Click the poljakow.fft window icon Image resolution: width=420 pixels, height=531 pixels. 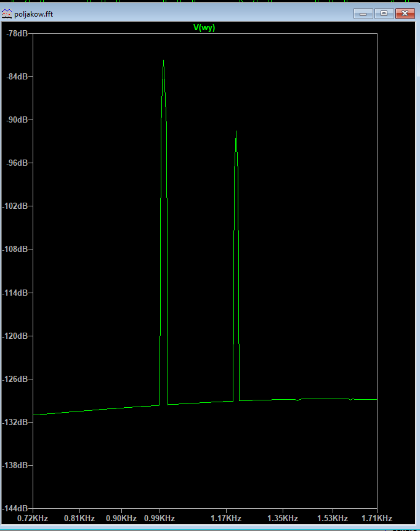[x=8, y=14]
